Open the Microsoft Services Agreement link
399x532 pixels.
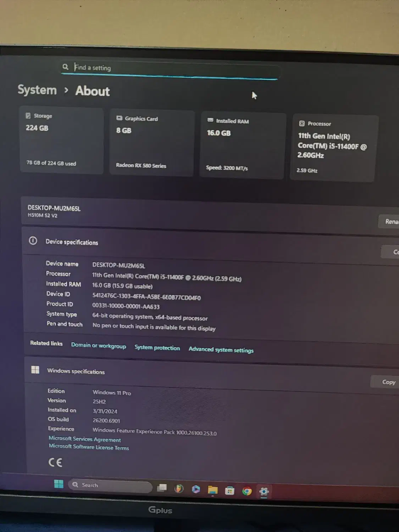click(84, 439)
